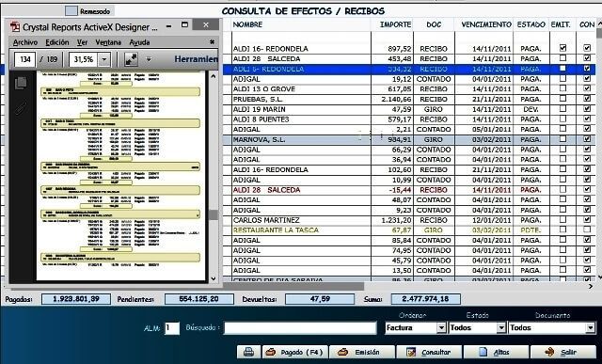Expand the PDF toolbar overflow arrow
The width and height of the screenshot is (602, 364).
click(x=149, y=59)
